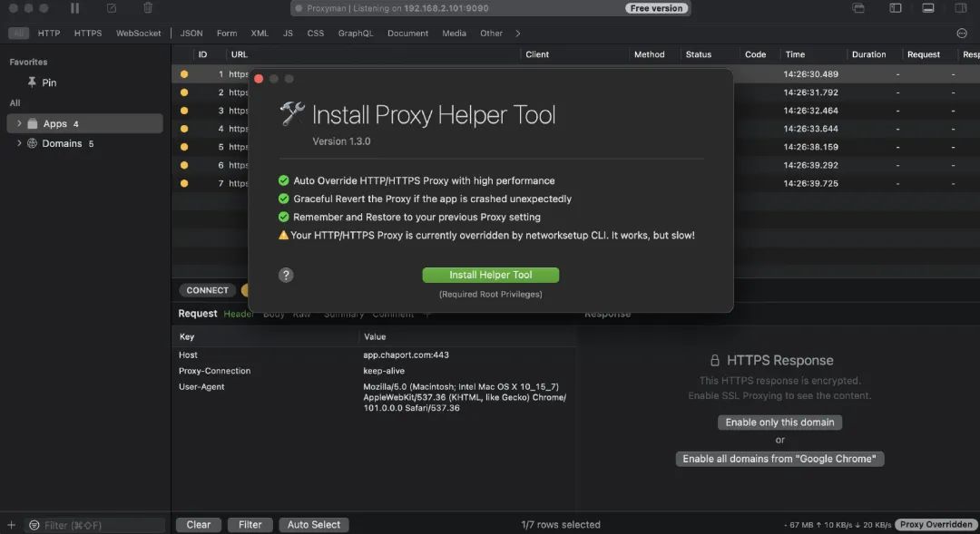Open help with the question mark icon
980x534 pixels.
286,275
